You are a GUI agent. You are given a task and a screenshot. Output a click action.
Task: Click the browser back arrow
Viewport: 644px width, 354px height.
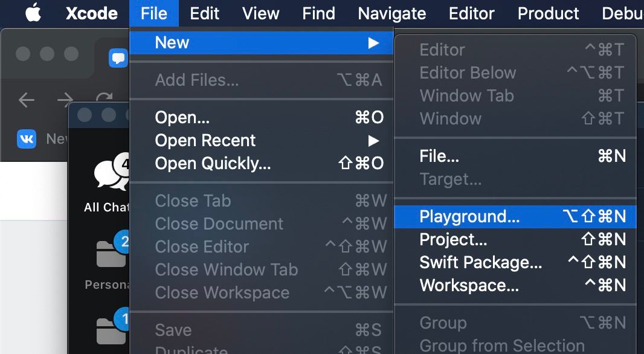(x=27, y=100)
